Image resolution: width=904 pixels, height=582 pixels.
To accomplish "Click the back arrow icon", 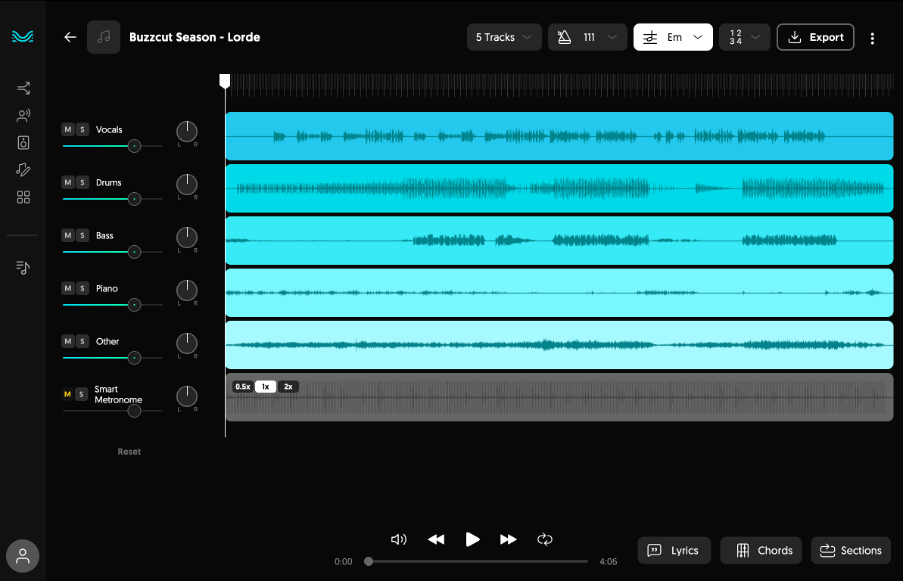I will [70, 37].
